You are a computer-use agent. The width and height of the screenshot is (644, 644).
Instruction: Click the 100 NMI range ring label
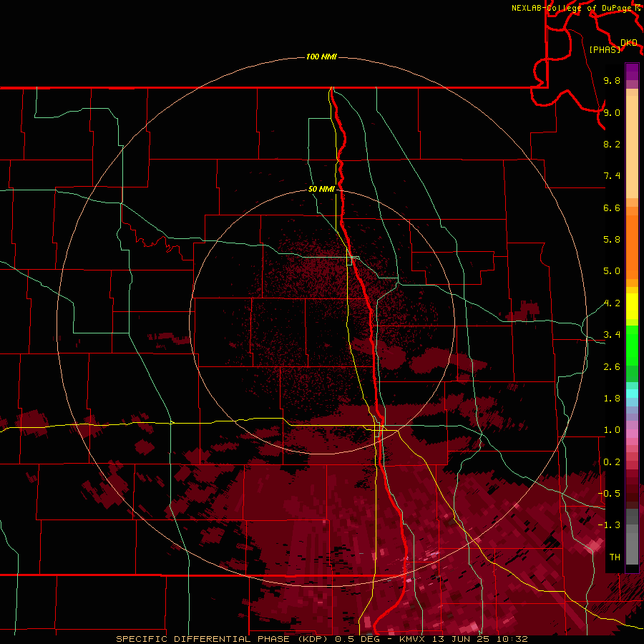point(321,57)
